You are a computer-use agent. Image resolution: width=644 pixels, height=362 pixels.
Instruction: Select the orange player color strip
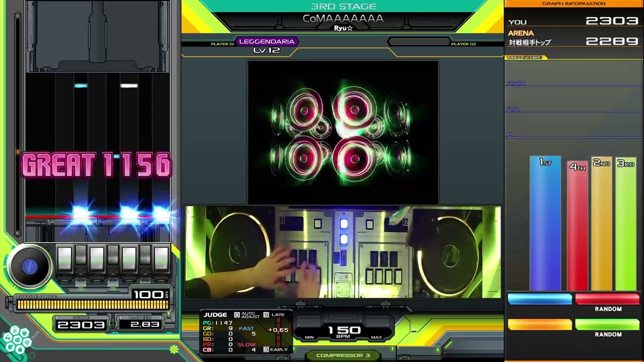[x=540, y=325]
